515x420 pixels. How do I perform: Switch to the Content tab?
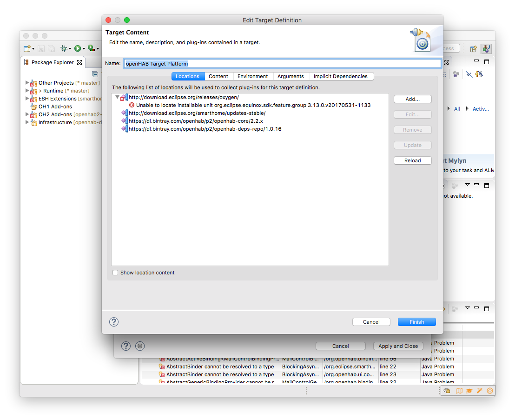218,76
